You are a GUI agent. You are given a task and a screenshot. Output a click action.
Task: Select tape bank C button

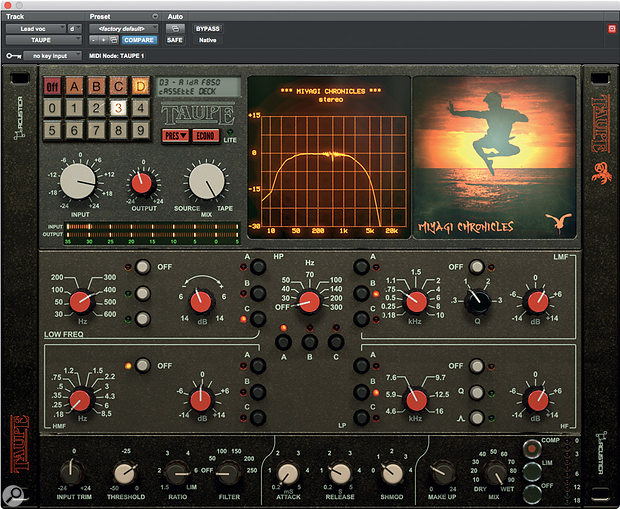click(x=119, y=86)
